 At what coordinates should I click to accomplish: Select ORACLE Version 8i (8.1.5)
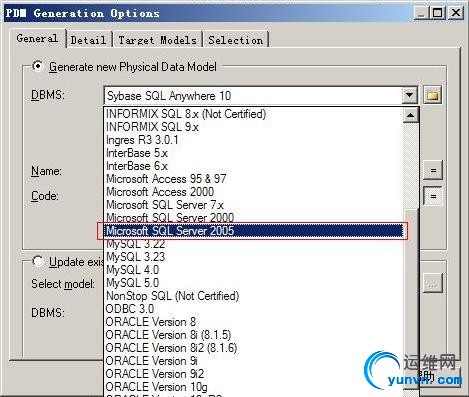[254, 335]
